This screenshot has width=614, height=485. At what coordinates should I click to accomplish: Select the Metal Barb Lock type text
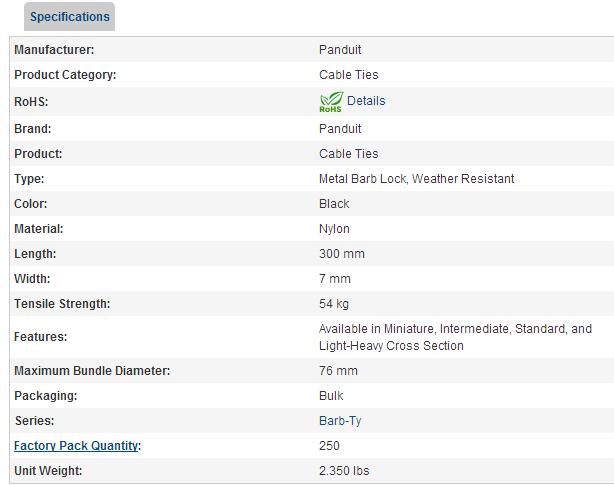pyautogui.click(x=416, y=179)
